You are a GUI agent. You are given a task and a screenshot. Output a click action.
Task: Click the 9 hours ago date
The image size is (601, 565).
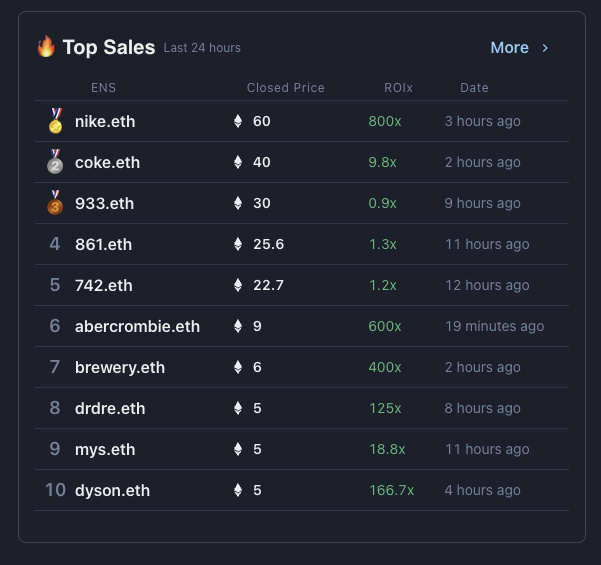click(x=483, y=204)
